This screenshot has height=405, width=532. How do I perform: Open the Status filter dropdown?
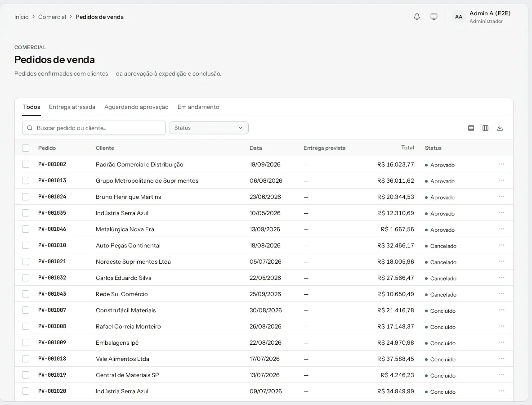click(209, 128)
